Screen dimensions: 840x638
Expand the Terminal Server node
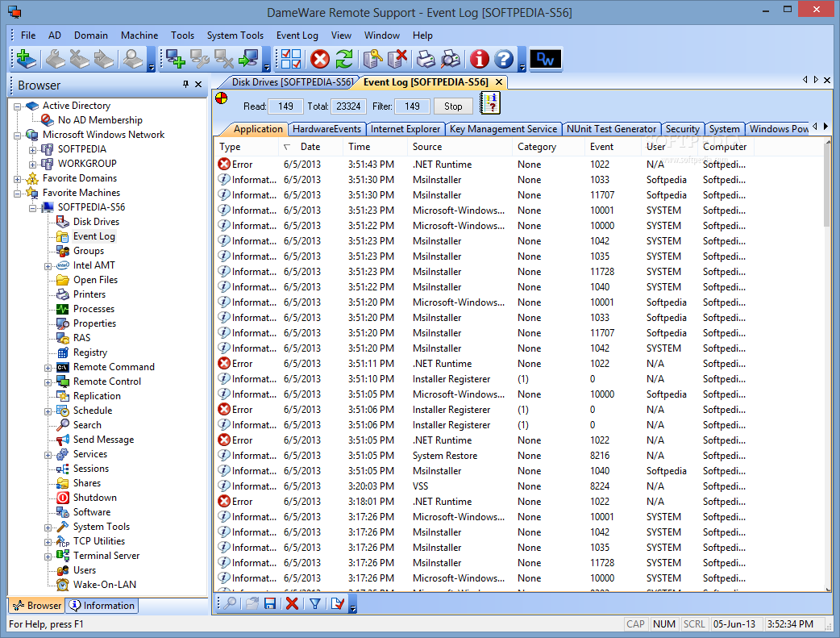pyautogui.click(x=48, y=557)
